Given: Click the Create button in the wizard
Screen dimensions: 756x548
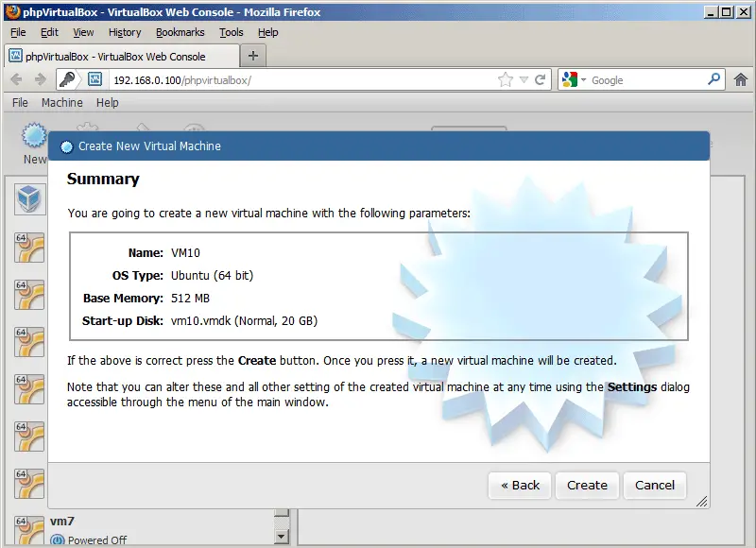Looking at the screenshot, I should click(587, 486).
